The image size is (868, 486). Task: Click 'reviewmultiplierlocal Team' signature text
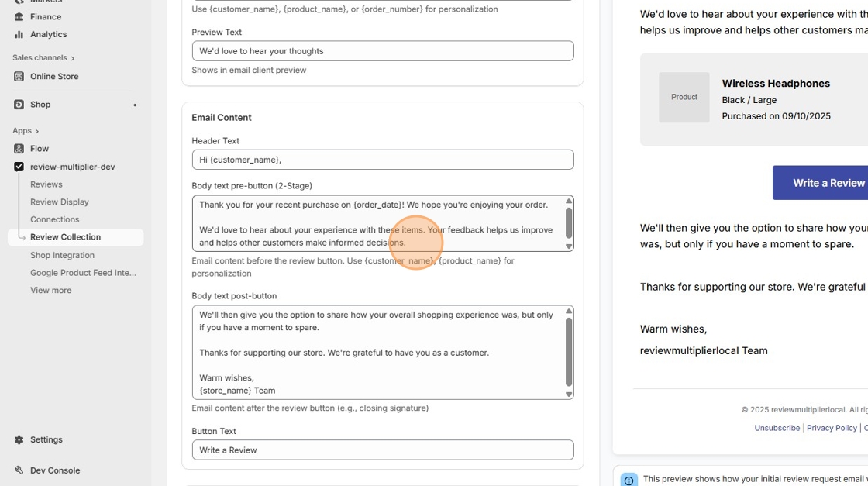coord(704,350)
